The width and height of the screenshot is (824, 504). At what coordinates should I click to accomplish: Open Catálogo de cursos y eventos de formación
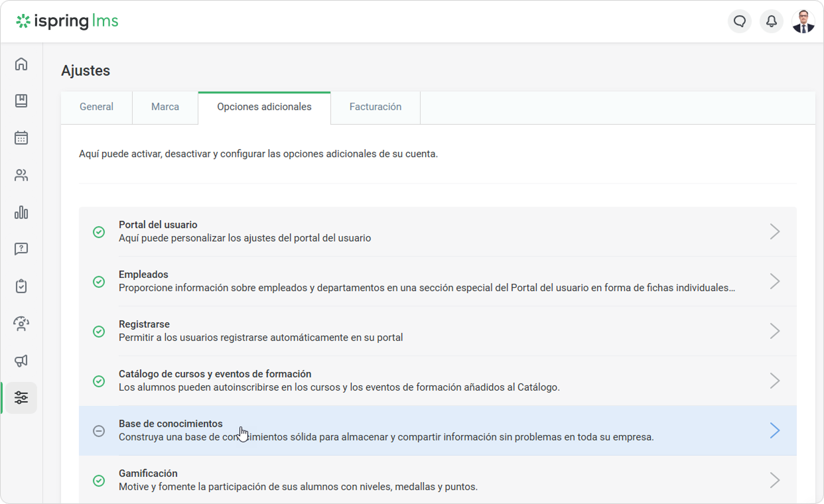(x=215, y=374)
